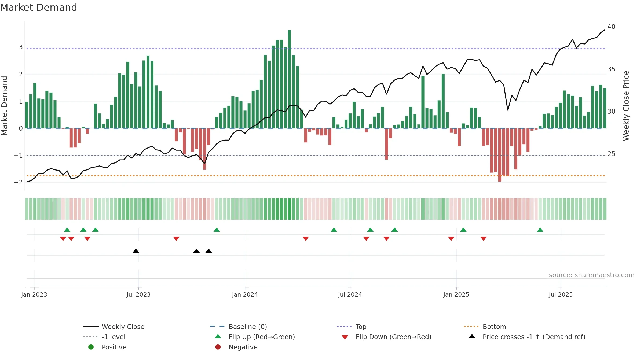This screenshot has height=362, width=644.
Task: Toggle the Negative legend entry
Action: click(x=236, y=347)
